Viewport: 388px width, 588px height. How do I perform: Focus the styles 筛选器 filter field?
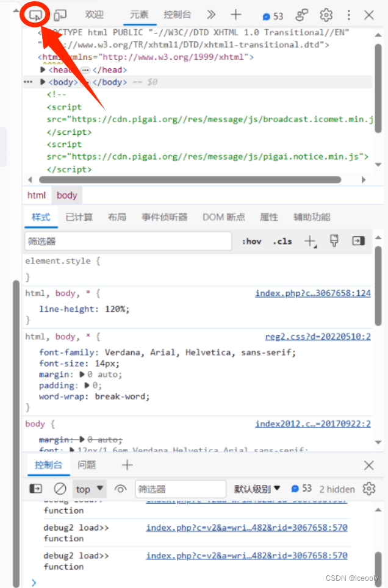128,241
